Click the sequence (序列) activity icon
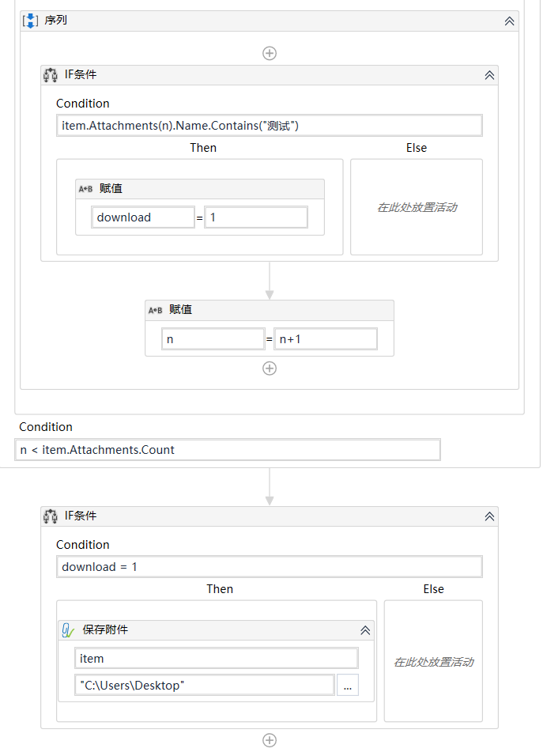Viewport: 547px width, 756px height. (x=30, y=21)
